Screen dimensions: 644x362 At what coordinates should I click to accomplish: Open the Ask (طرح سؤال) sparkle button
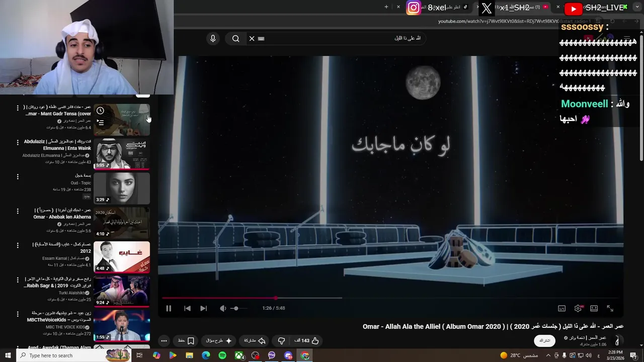pos(219,340)
